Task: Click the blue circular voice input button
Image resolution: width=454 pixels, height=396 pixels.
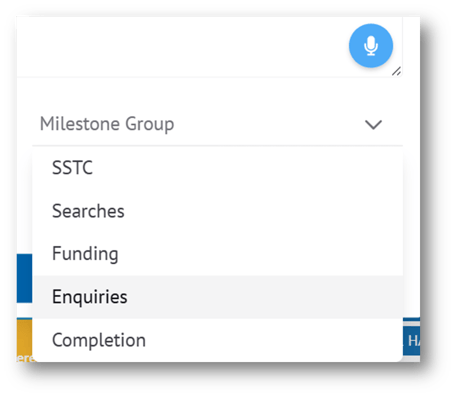Action: (x=371, y=46)
